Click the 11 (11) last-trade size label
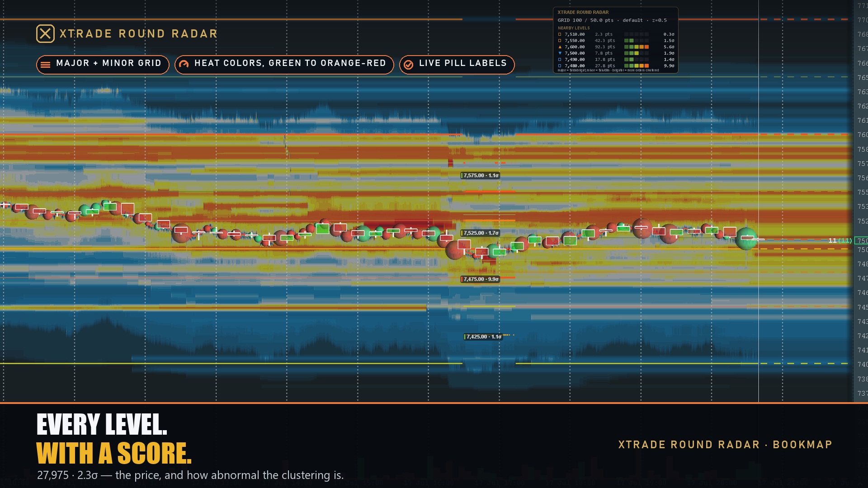 (x=840, y=240)
